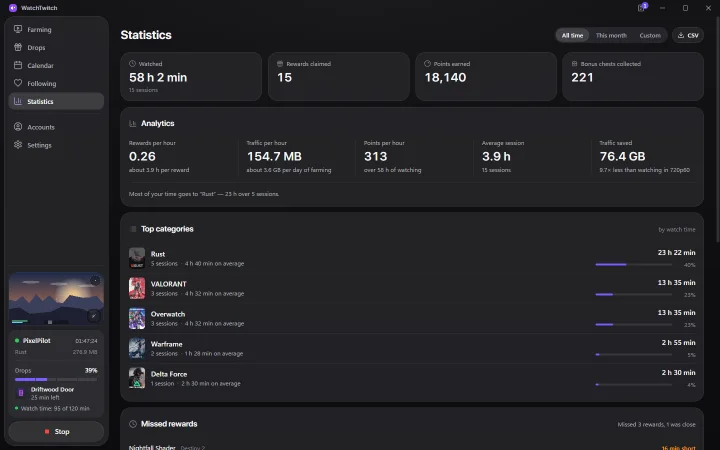This screenshot has width=720, height=450.
Task: Open the Overwatch game cover thumbnail
Action: [x=137, y=318]
